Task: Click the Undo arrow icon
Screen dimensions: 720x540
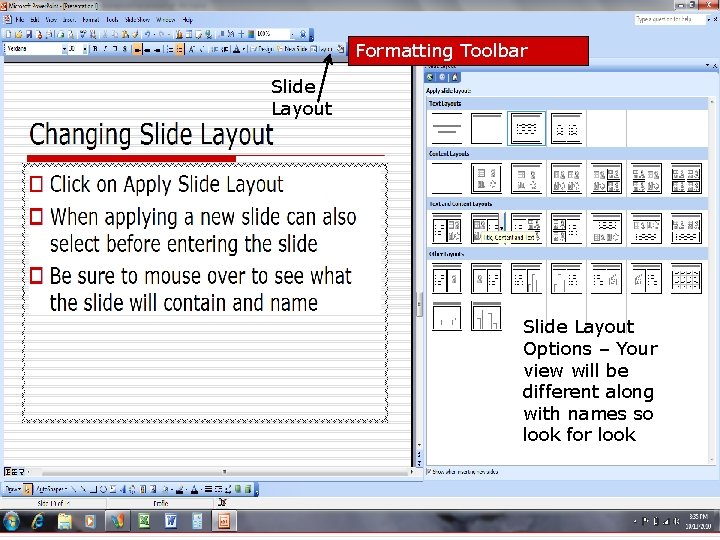Action: (x=147, y=34)
